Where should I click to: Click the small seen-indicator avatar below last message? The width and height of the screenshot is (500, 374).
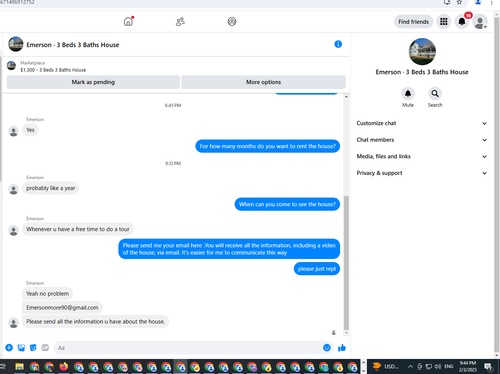[334, 333]
